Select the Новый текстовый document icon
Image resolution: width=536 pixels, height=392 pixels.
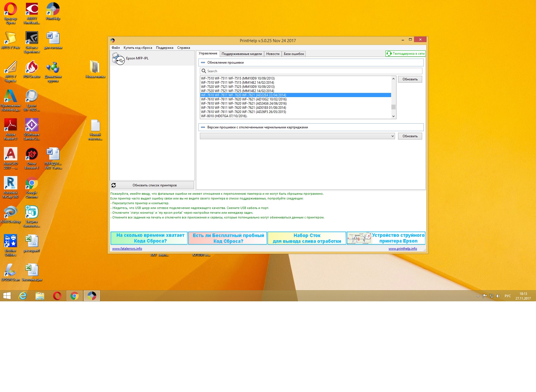(95, 129)
